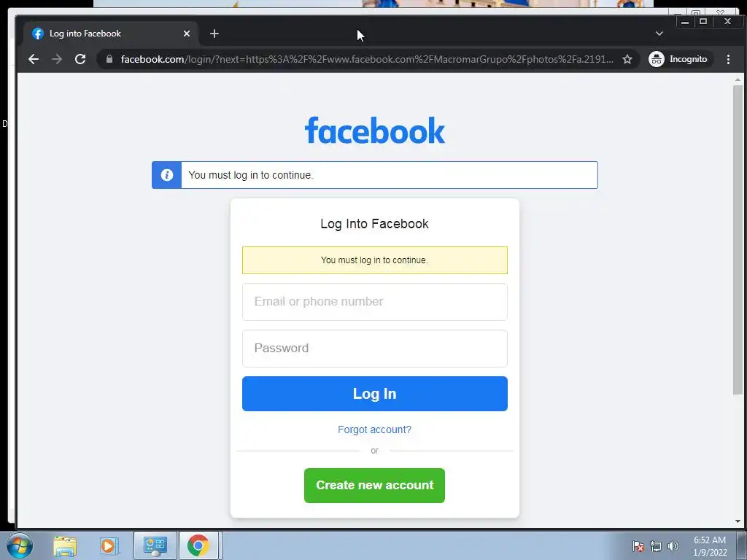Click the browser forward arrow

(57, 59)
